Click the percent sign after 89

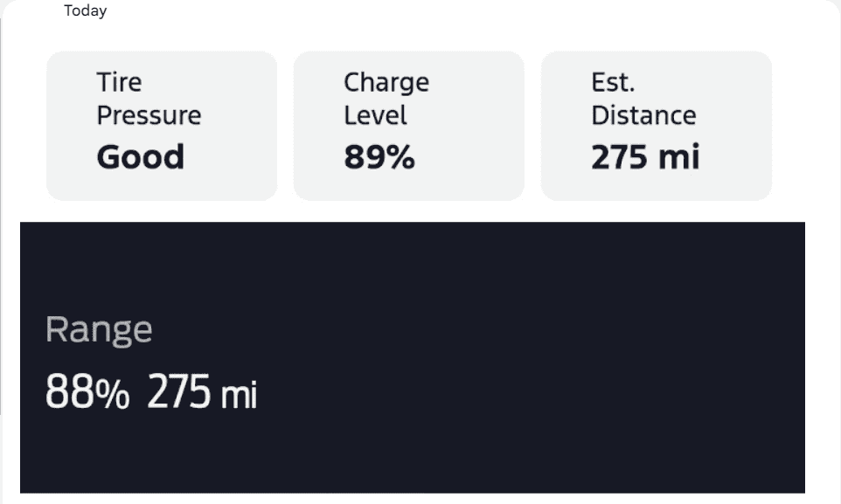point(400,158)
